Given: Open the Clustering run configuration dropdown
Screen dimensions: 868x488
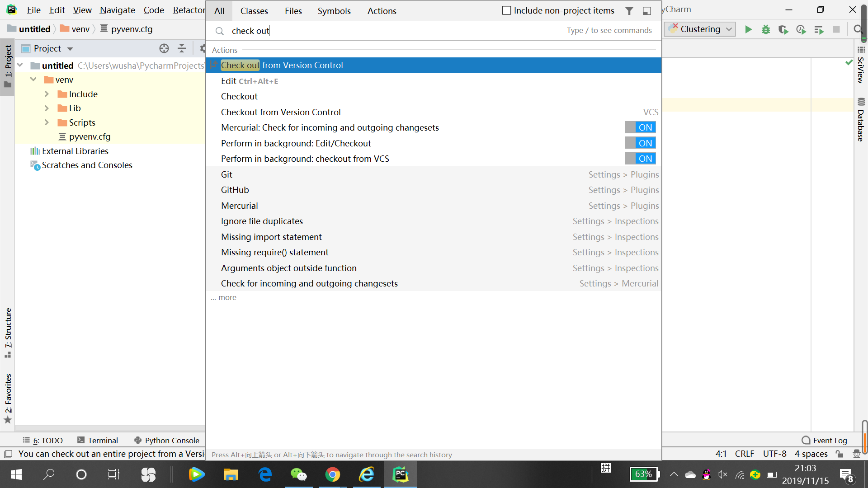Looking at the screenshot, I should pos(700,29).
